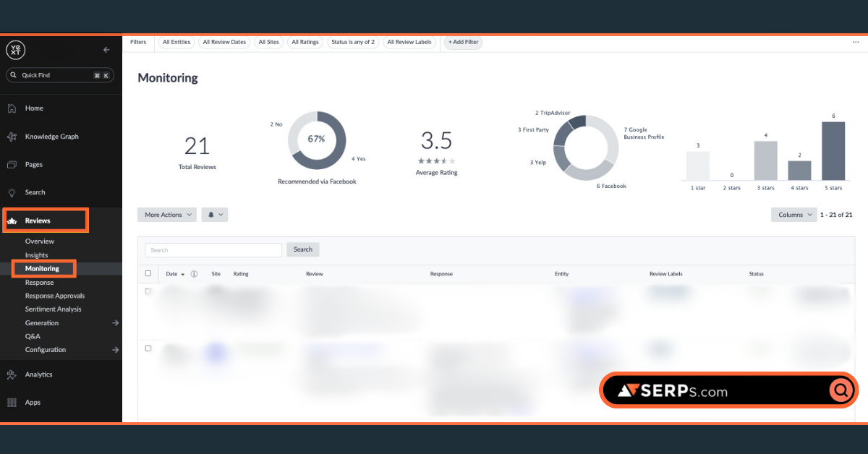Open the Status is any of 2 filter
The width and height of the screenshot is (868, 454).
click(353, 42)
